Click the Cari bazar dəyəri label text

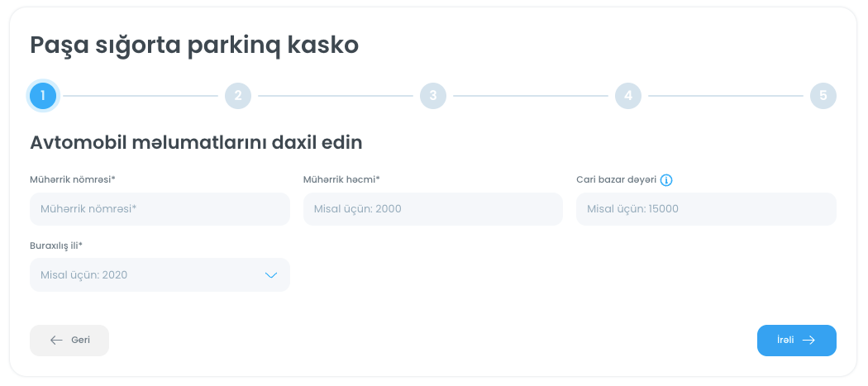pyautogui.click(x=616, y=179)
